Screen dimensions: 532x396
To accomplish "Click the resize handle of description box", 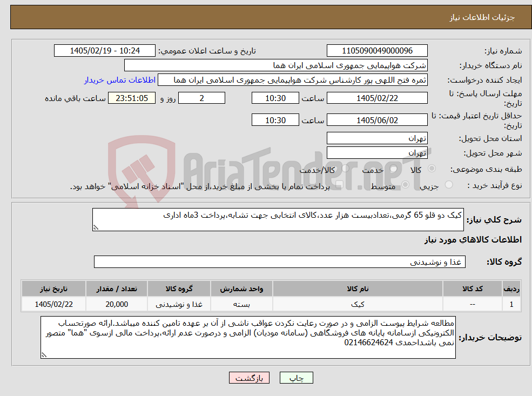I will pyautogui.click(x=96, y=227).
